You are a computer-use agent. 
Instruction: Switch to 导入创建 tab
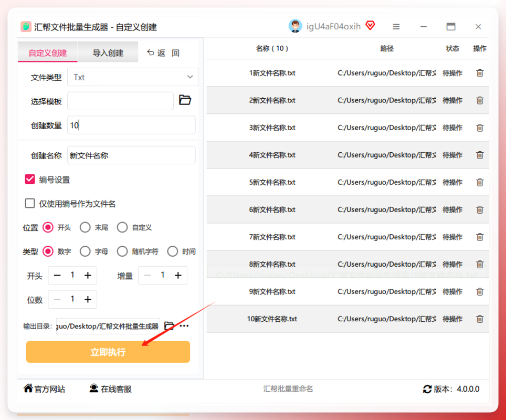coord(108,51)
